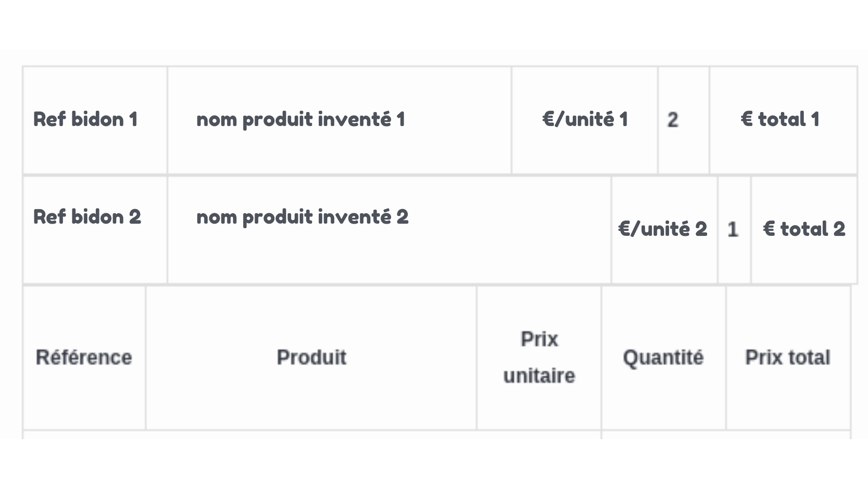Click the 'Prix total' column header
This screenshot has height=488, width=868.
(x=788, y=357)
